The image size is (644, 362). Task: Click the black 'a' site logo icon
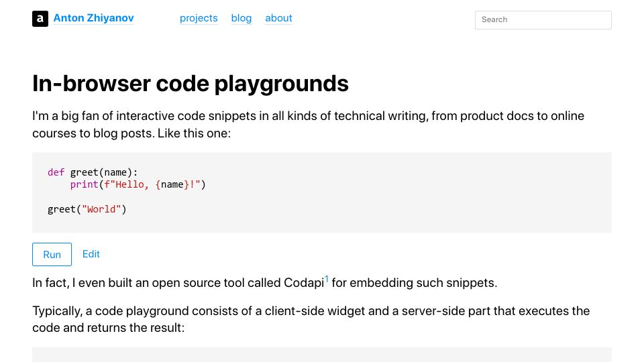click(40, 19)
